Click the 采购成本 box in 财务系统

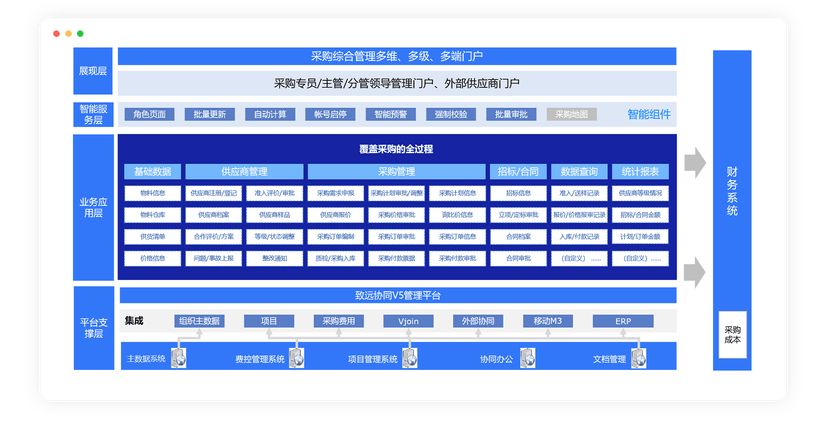click(732, 335)
